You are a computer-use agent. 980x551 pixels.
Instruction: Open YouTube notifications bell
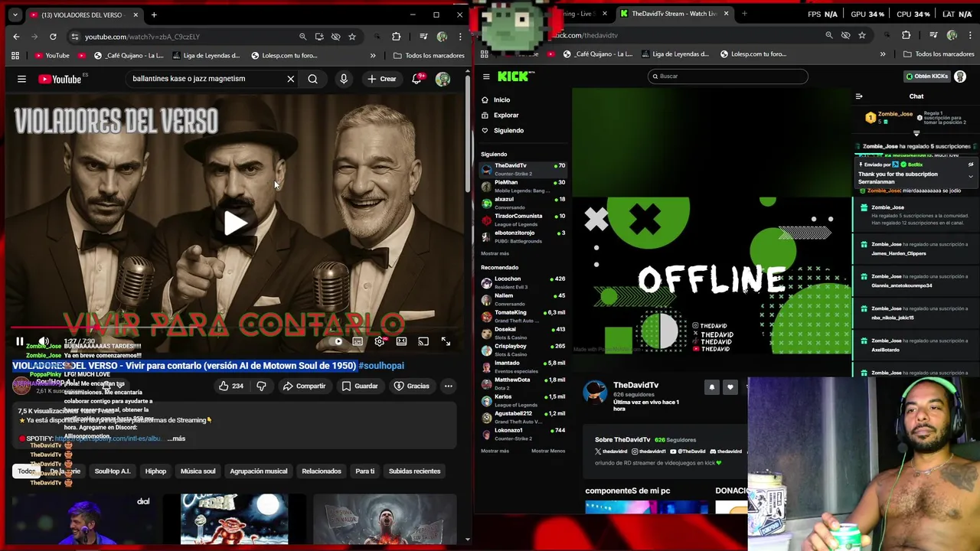(417, 79)
